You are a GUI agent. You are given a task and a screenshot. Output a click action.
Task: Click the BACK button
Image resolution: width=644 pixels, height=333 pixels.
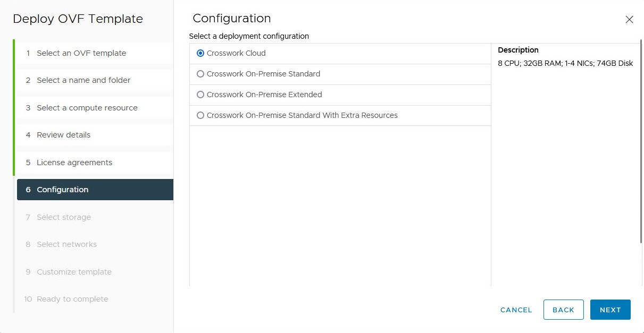(x=564, y=310)
